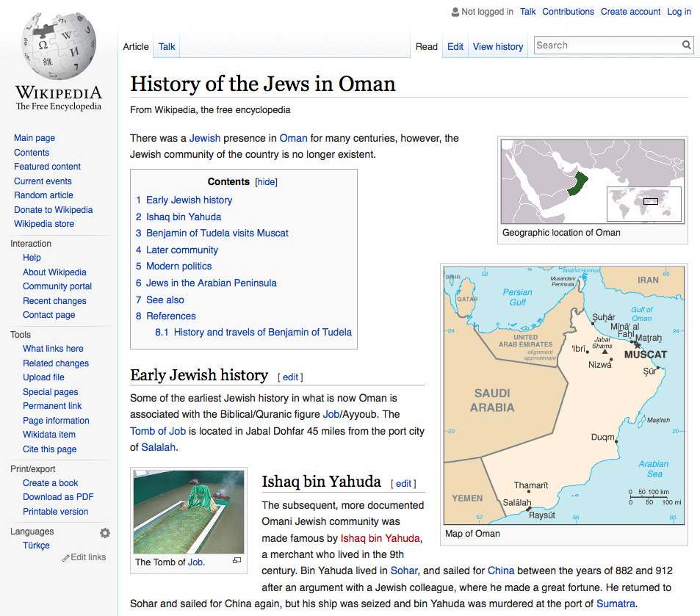
Task: Collapse the table of contents
Action: 265,181
